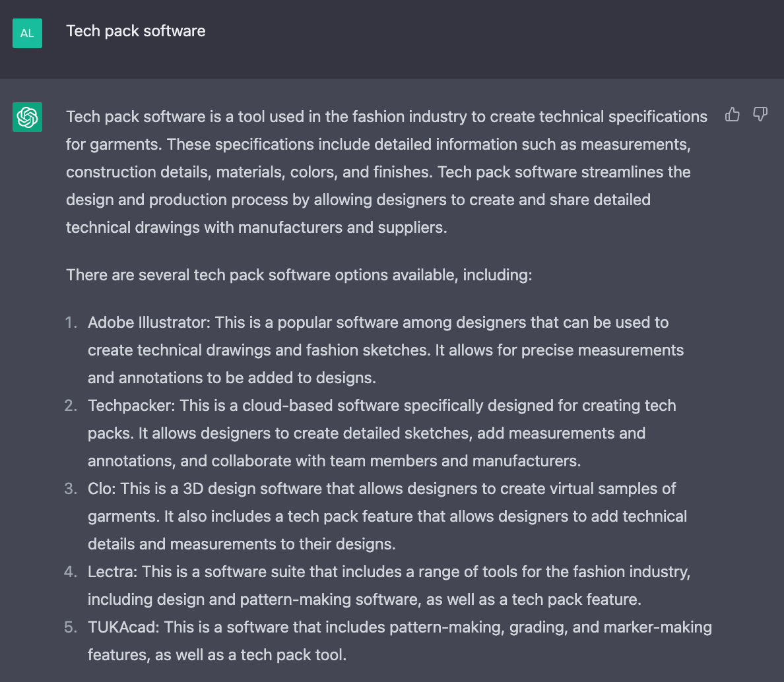Click the user prompt "Tech pack software"
The height and width of the screenshot is (682, 784).
tap(136, 31)
